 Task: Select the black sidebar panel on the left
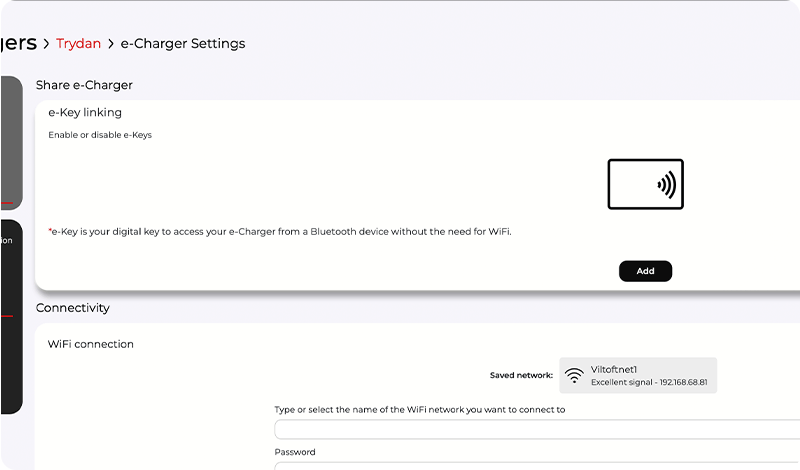point(10,316)
